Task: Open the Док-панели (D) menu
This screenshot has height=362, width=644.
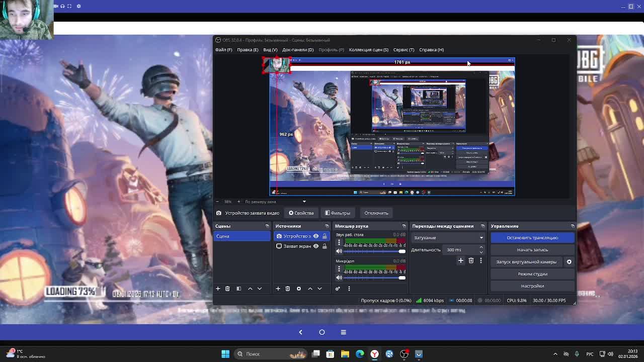Action: pos(298,50)
